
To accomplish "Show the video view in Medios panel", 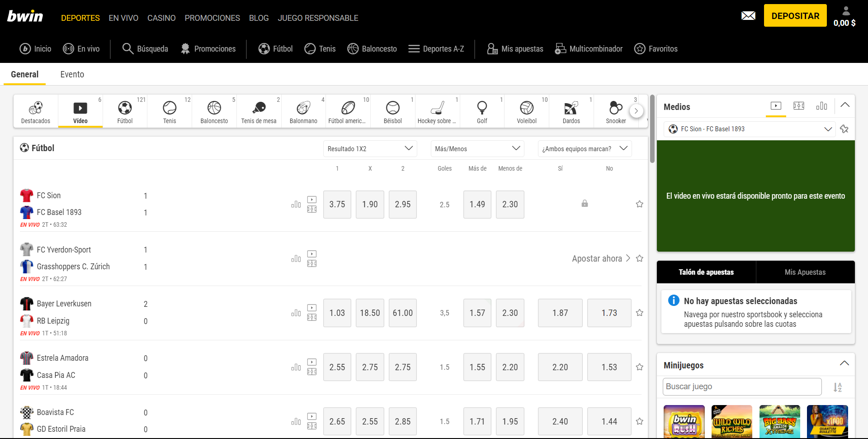I will [776, 105].
